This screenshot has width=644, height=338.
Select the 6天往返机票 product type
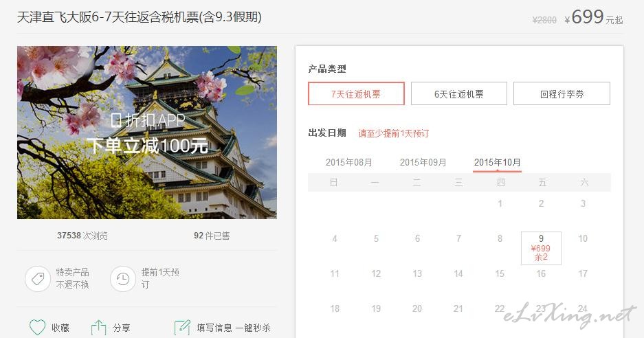coord(458,93)
